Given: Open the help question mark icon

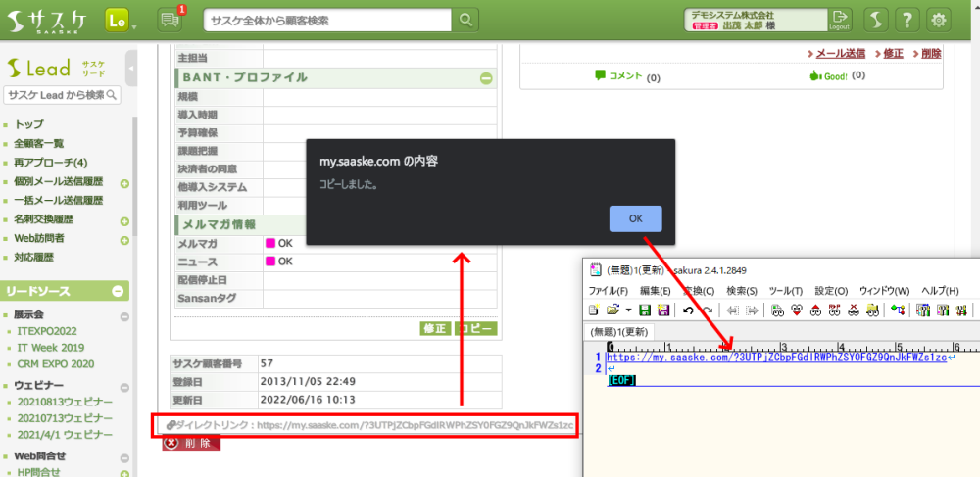Looking at the screenshot, I should [x=907, y=20].
